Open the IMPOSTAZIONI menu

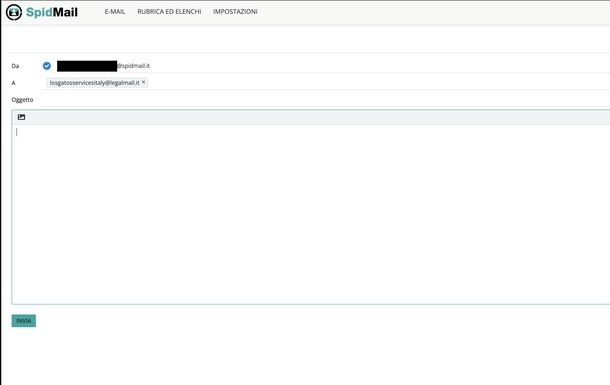tap(235, 12)
